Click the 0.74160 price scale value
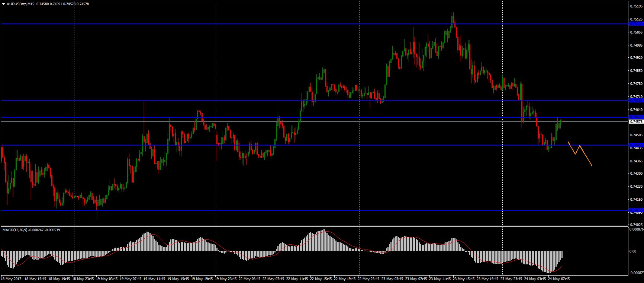The height and width of the screenshot is (283, 644). [x=637, y=200]
